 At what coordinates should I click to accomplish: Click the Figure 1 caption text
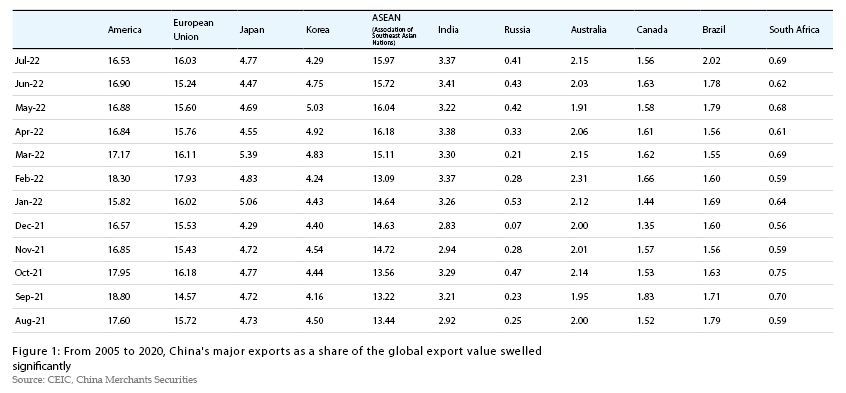click(277, 358)
